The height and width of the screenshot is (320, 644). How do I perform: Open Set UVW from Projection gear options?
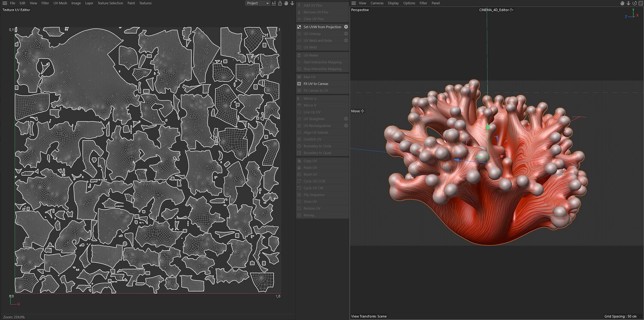(x=346, y=27)
